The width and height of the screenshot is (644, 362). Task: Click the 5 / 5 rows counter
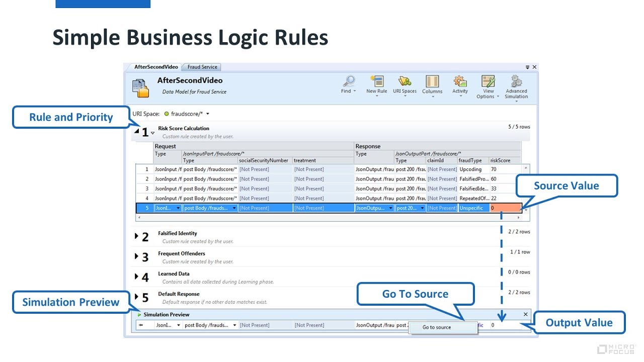click(519, 127)
